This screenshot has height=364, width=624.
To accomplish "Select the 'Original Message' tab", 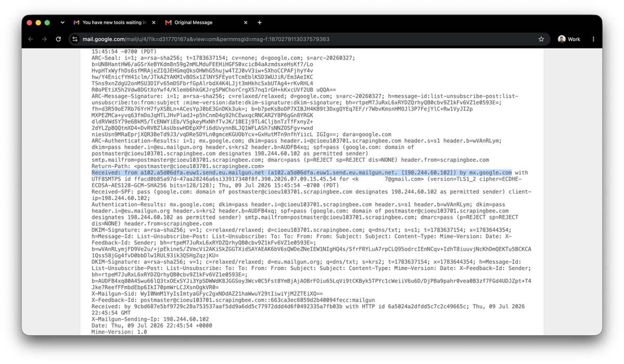I will point(206,22).
